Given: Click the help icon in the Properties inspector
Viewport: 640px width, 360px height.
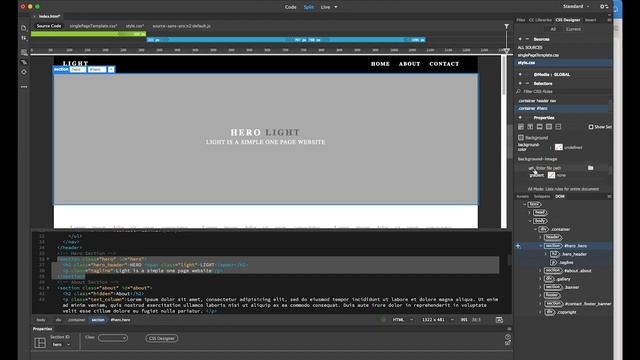Looking at the screenshot, I should 508,337.
